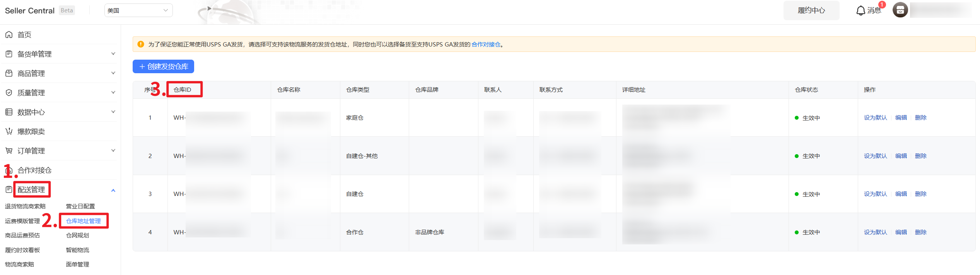The image size is (980, 275).
Task: Click the 商品管理 briefcase icon
Action: point(9,73)
